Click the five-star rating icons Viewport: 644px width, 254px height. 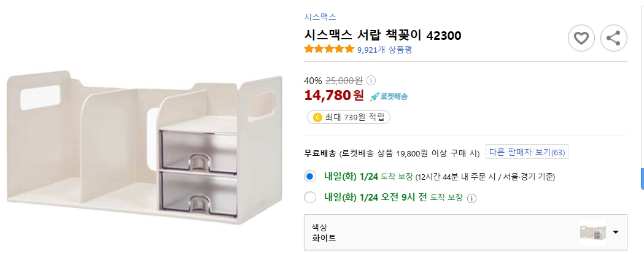[329, 49]
